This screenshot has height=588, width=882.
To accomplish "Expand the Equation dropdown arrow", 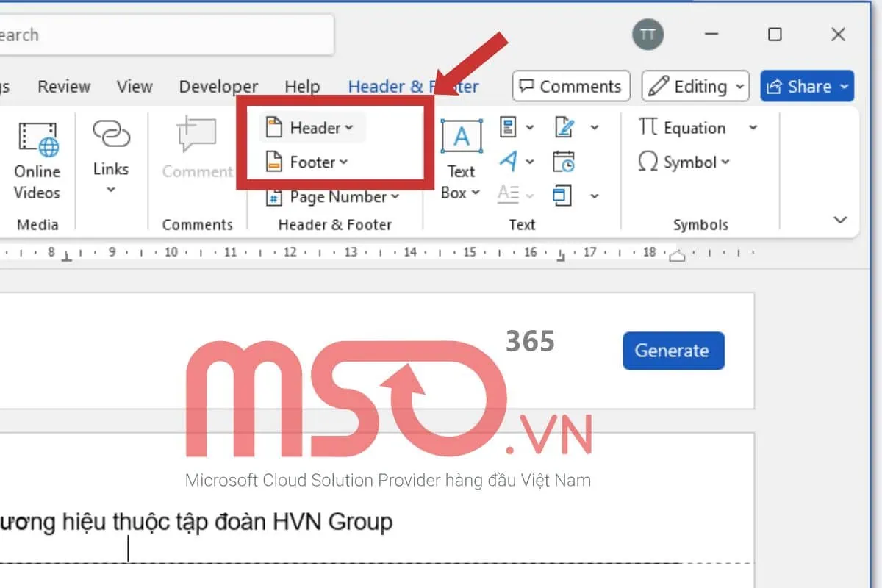I will pos(753,128).
